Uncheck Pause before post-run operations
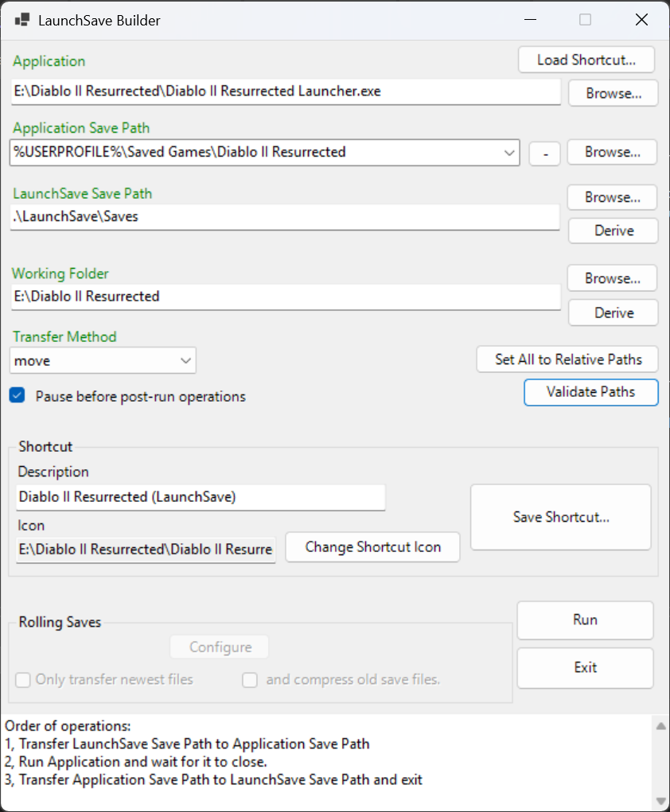Viewport: 670px width, 812px height. click(18, 396)
